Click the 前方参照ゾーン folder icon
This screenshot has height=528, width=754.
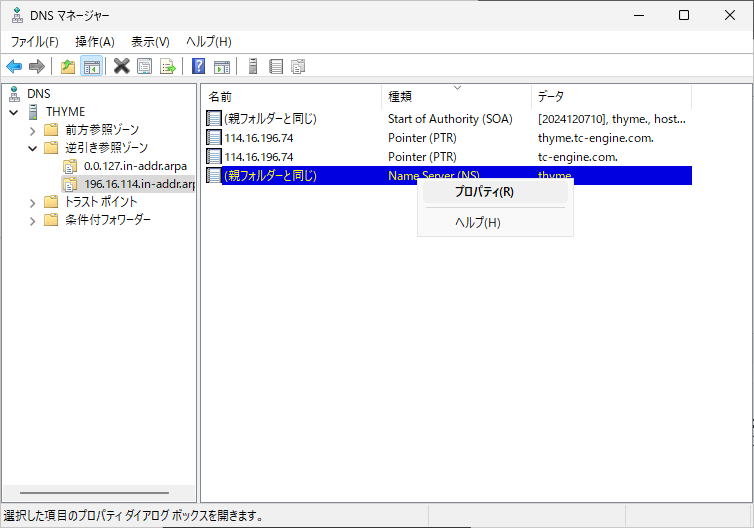click(51, 130)
